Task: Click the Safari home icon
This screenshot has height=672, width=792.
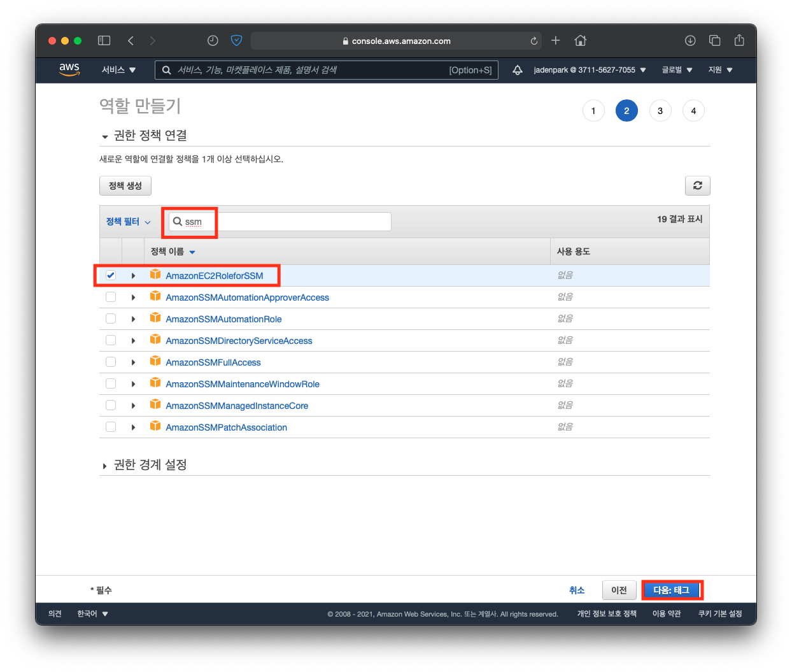Action: pos(580,41)
